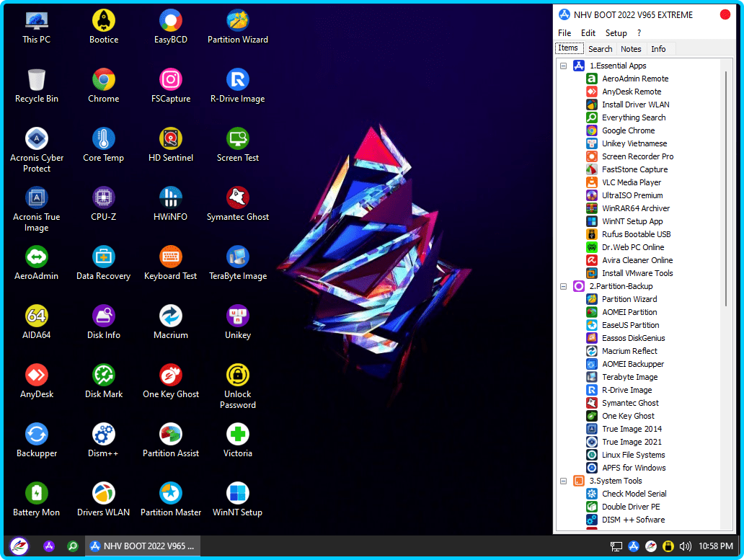
Task: Select Rufus Bootable USB in the list
Action: [x=636, y=235]
